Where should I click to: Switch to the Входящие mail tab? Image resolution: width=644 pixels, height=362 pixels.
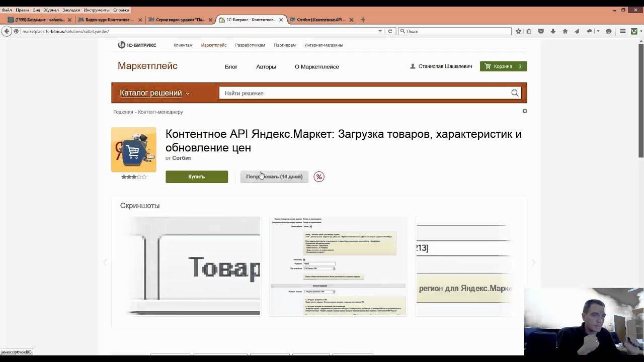click(x=39, y=20)
